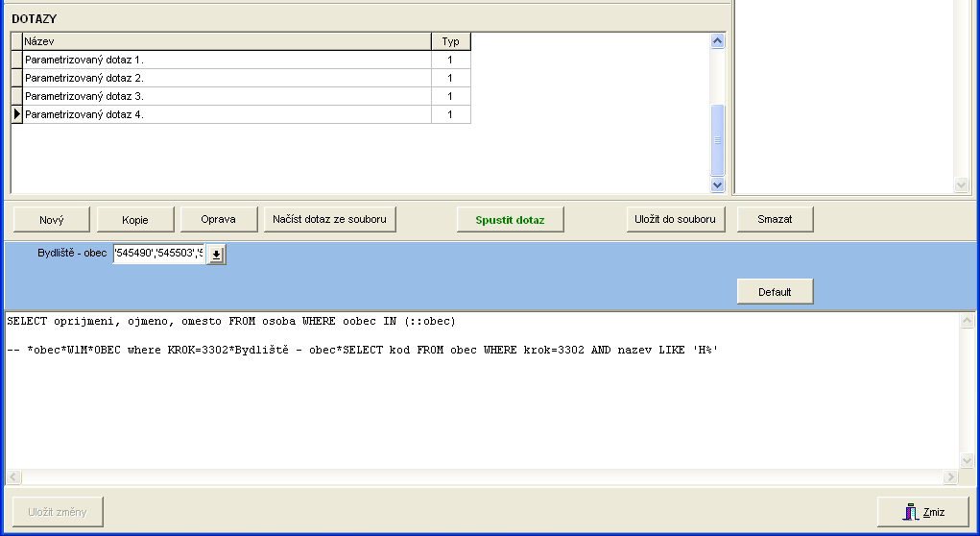Click the Bydliště - obec input field
Screen dimensions: 980x536
point(158,254)
